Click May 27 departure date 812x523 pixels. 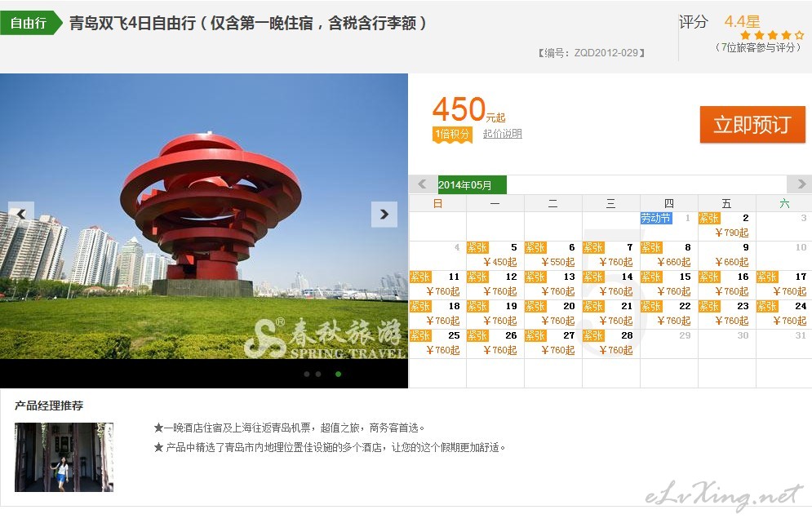pyautogui.click(x=553, y=343)
